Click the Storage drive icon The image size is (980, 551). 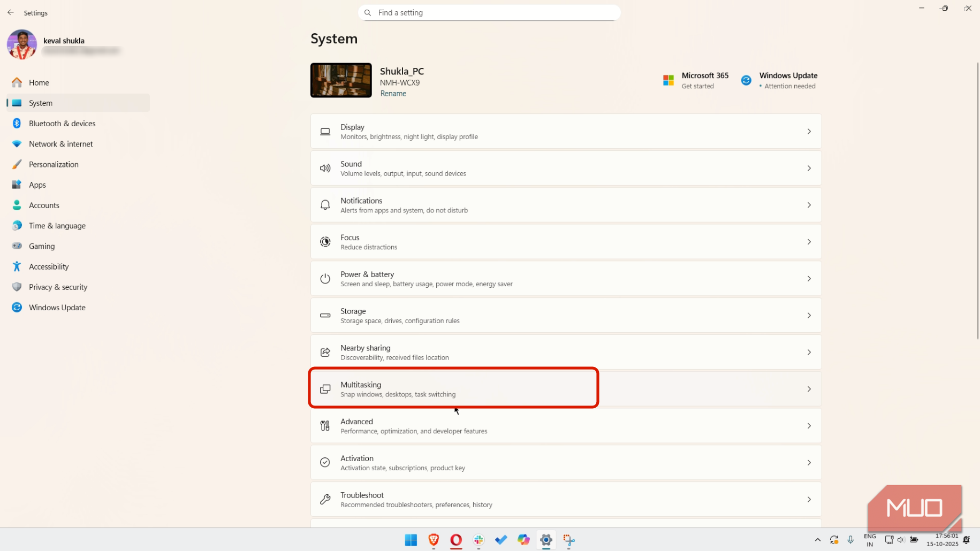(325, 316)
